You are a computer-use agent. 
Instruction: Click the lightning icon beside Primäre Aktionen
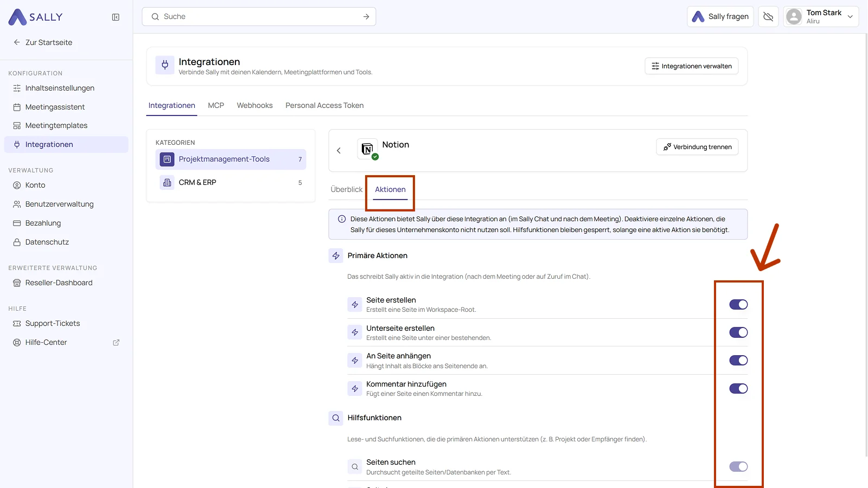tap(336, 256)
